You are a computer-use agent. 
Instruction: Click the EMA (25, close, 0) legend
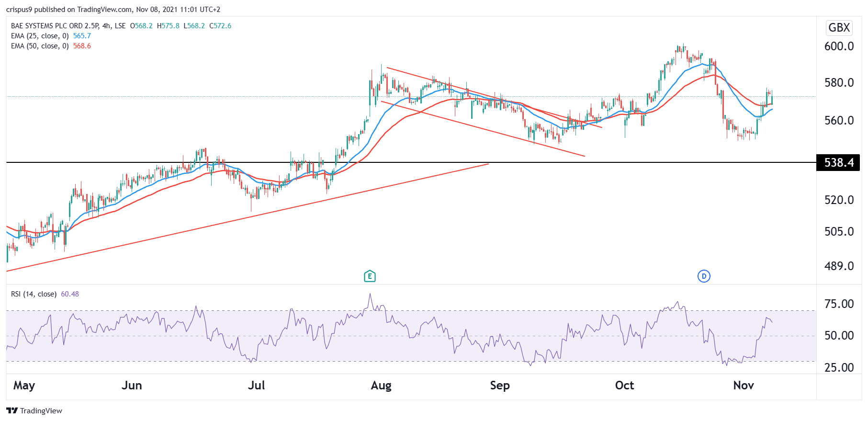40,36
